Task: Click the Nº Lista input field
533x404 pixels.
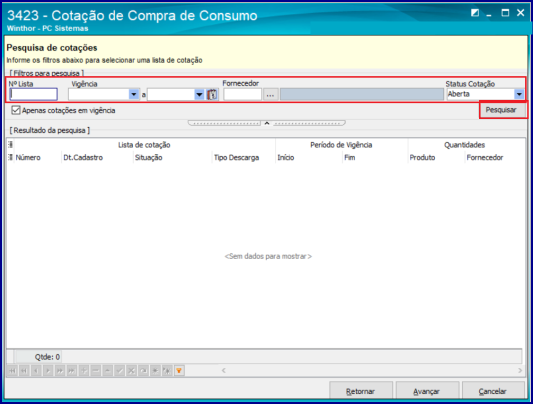Action: click(x=34, y=94)
